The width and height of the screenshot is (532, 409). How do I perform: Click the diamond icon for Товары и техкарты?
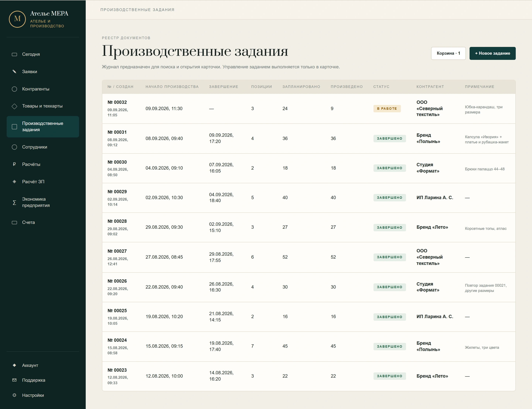click(x=14, y=106)
